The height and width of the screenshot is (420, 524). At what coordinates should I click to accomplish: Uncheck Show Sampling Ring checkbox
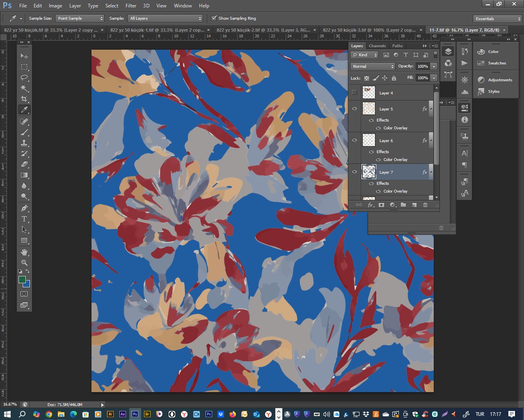(214, 18)
